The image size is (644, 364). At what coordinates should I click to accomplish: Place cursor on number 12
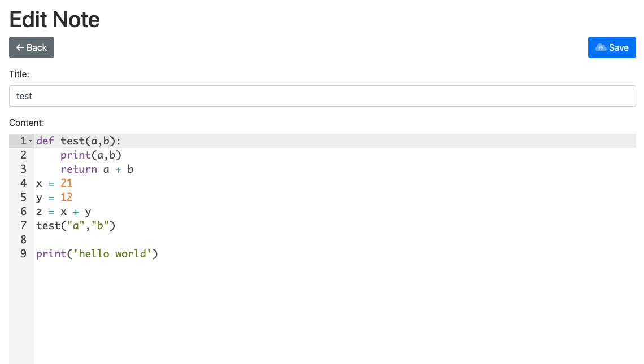67,198
